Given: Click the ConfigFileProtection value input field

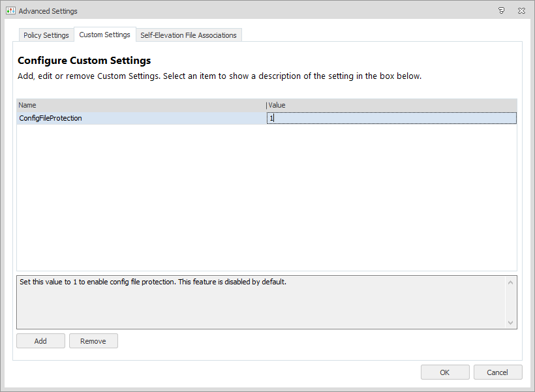Looking at the screenshot, I should click(391, 118).
